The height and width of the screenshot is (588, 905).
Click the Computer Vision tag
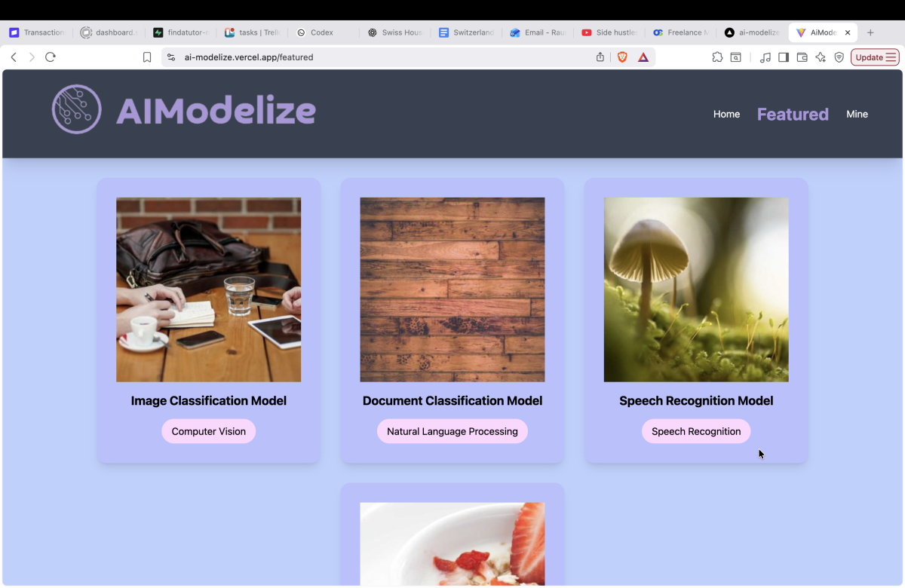pyautogui.click(x=209, y=431)
